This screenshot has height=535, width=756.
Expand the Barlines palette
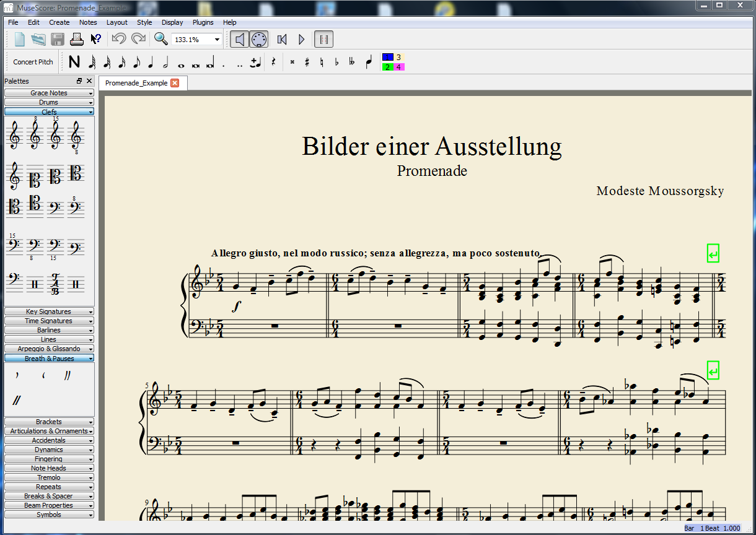[x=49, y=330]
